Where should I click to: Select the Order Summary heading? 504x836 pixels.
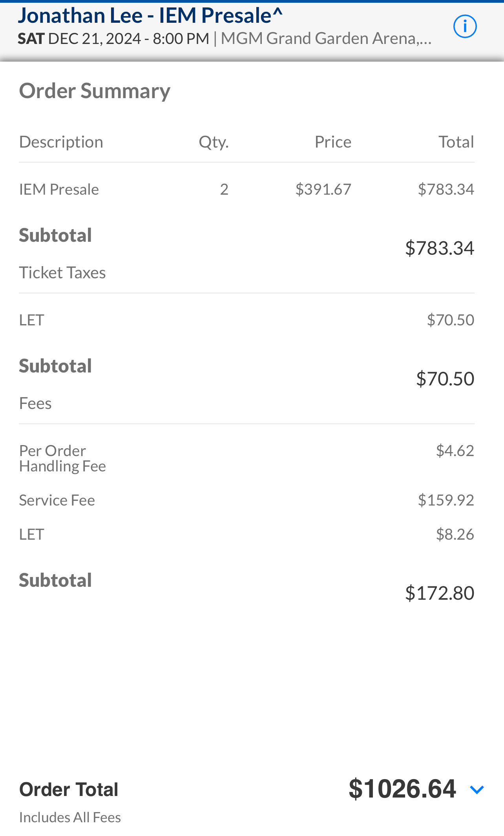tap(95, 91)
